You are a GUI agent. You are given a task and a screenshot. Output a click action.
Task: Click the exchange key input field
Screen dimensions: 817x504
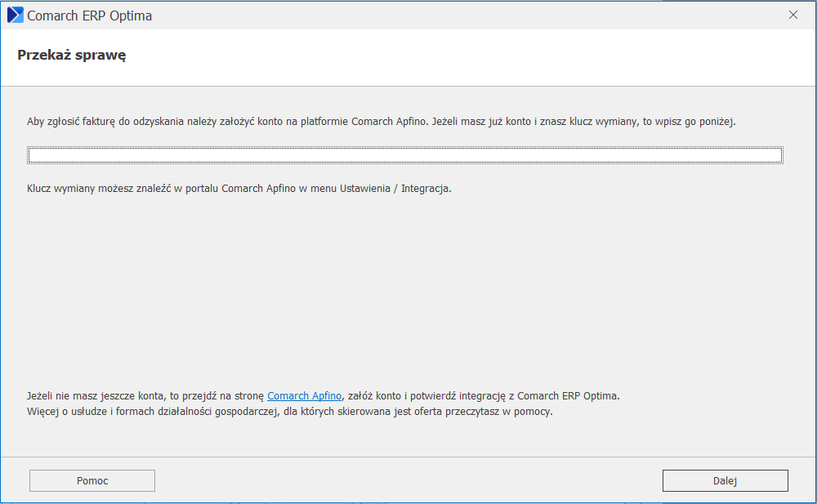(405, 155)
